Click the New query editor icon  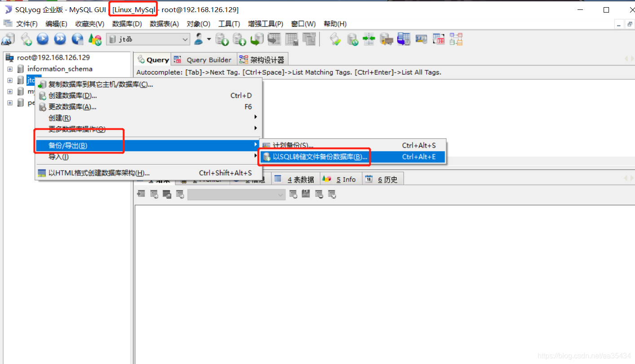pyautogui.click(x=26, y=39)
